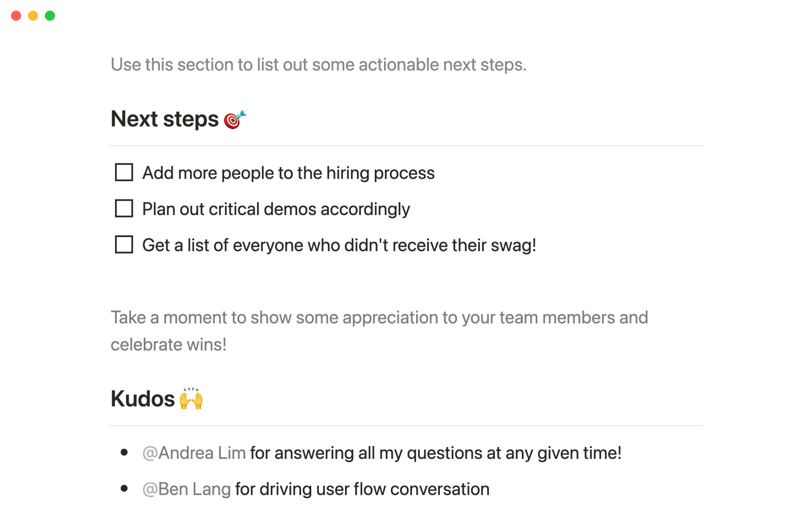Click the "for driving user flow conversation" text
This screenshot has height=508, width=812.
coord(362,489)
